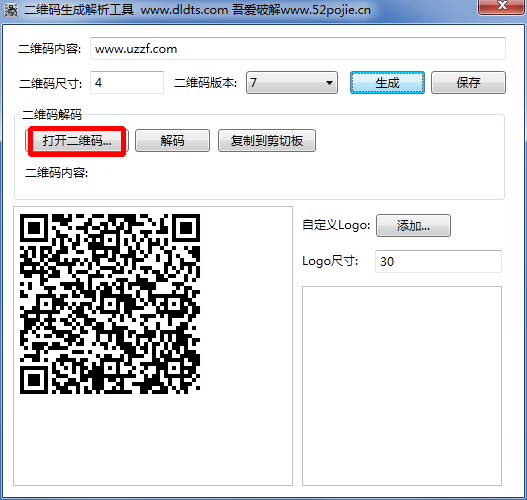The width and height of the screenshot is (527, 500).
Task: Click 复制到剪切板 copy to clipboard button
Action: point(267,140)
